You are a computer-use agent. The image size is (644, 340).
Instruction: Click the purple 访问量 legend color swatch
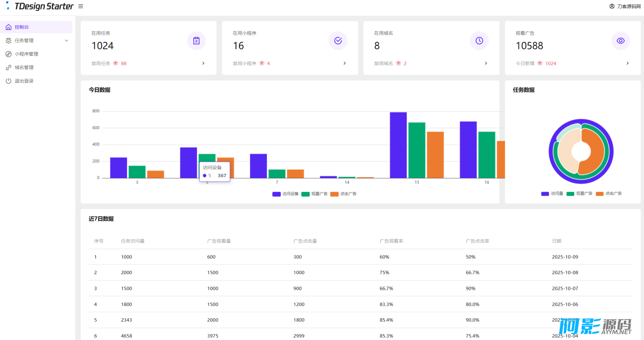pos(545,194)
